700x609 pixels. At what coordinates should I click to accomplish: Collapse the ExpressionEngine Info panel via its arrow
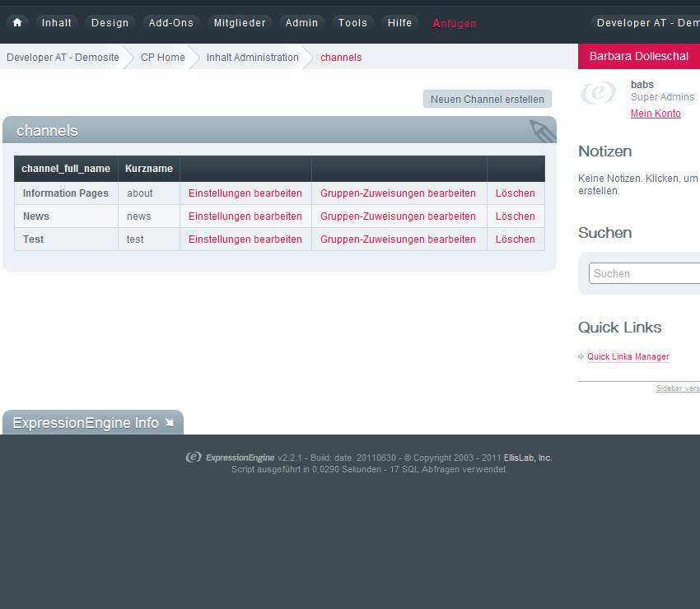tap(170, 422)
